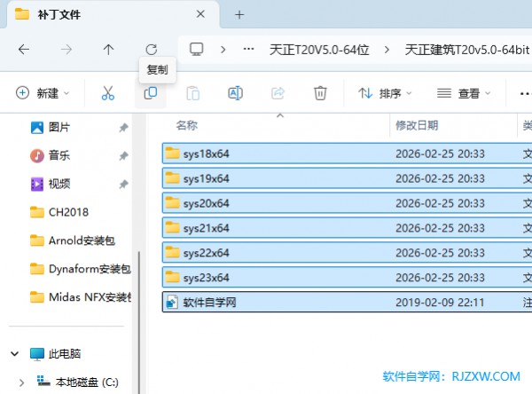
Task: Click the Cut scissors icon
Action: click(108, 93)
